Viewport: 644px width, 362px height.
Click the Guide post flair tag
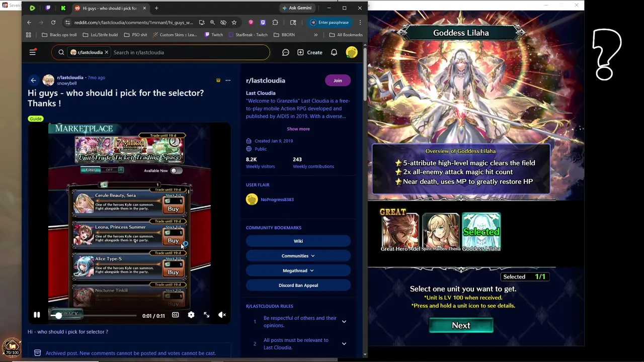(35, 119)
